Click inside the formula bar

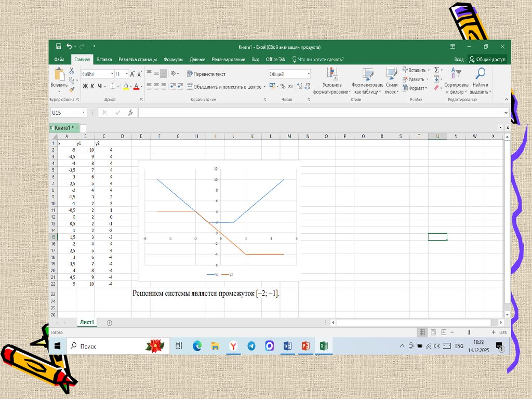(321, 113)
